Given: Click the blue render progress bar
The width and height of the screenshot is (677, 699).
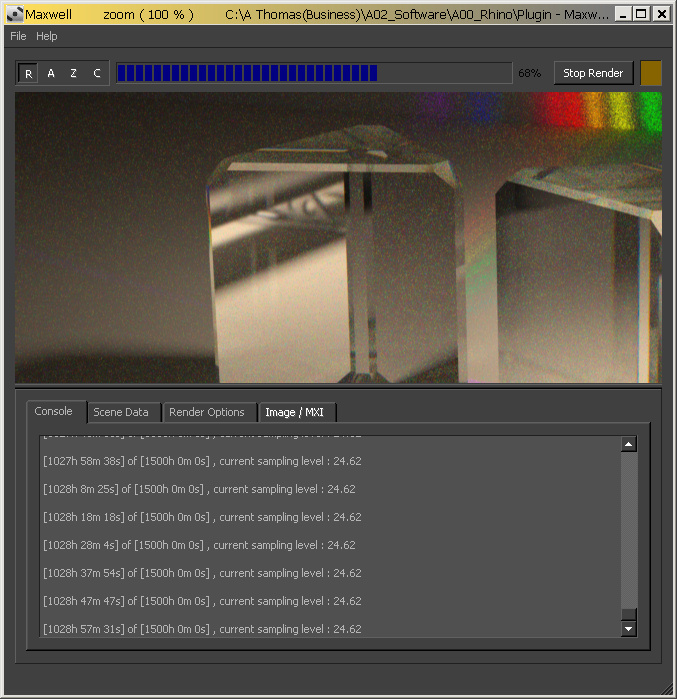Looking at the screenshot, I should [x=314, y=73].
